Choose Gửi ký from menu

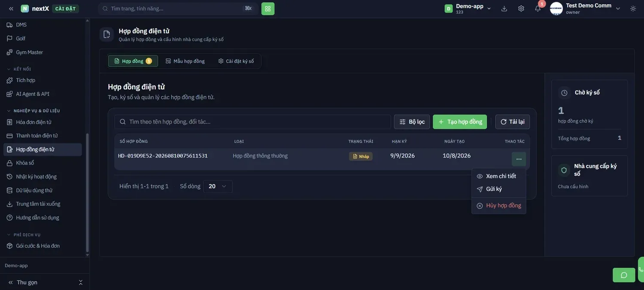pyautogui.click(x=499, y=189)
